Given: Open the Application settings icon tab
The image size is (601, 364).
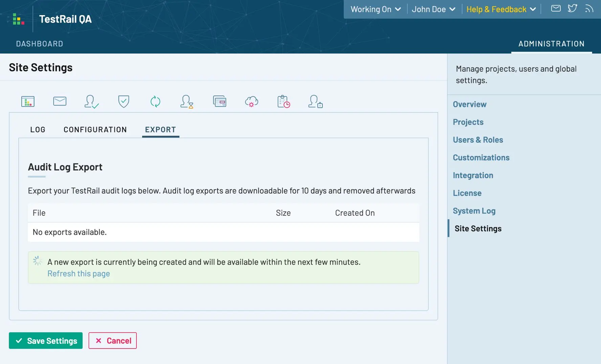Looking at the screenshot, I should tap(28, 101).
